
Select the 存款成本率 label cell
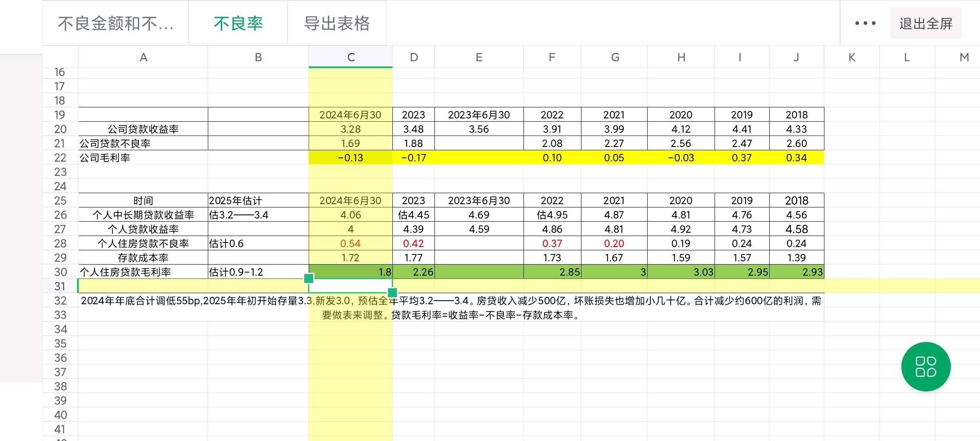coord(144,258)
